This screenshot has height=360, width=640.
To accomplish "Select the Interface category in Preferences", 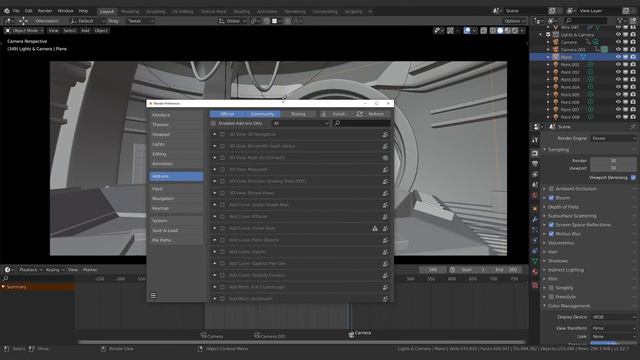I will coord(176,115).
